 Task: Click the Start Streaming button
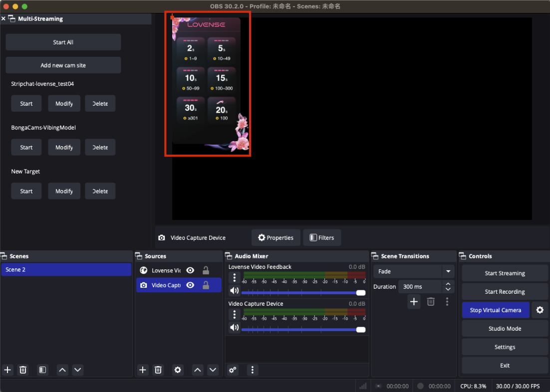(505, 273)
